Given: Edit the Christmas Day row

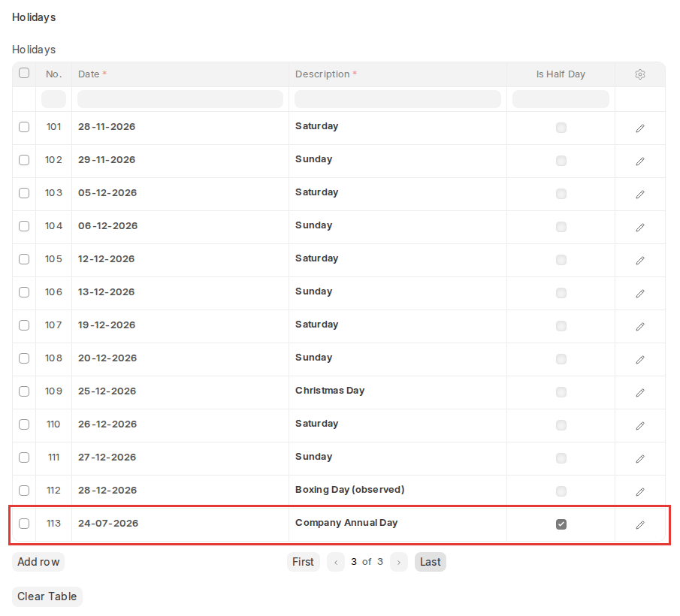Looking at the screenshot, I should click(x=639, y=392).
